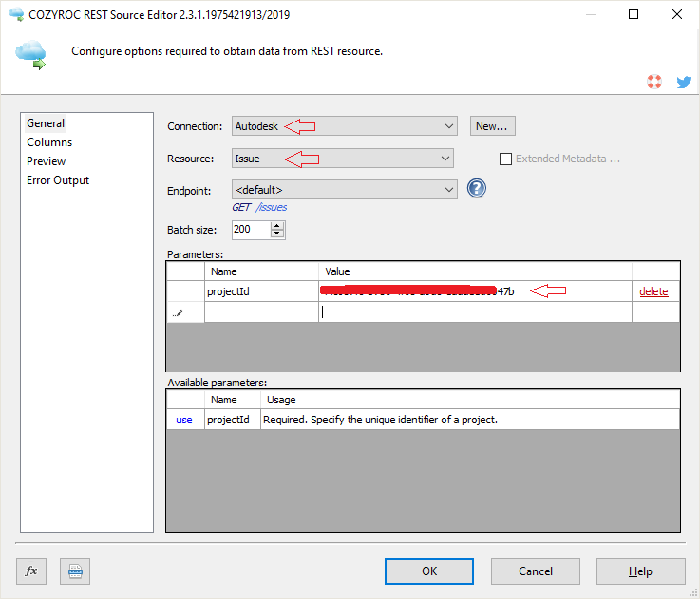Image resolution: width=700 pixels, height=599 pixels.
Task: Open the Twitter bird icon
Action: tap(683, 83)
